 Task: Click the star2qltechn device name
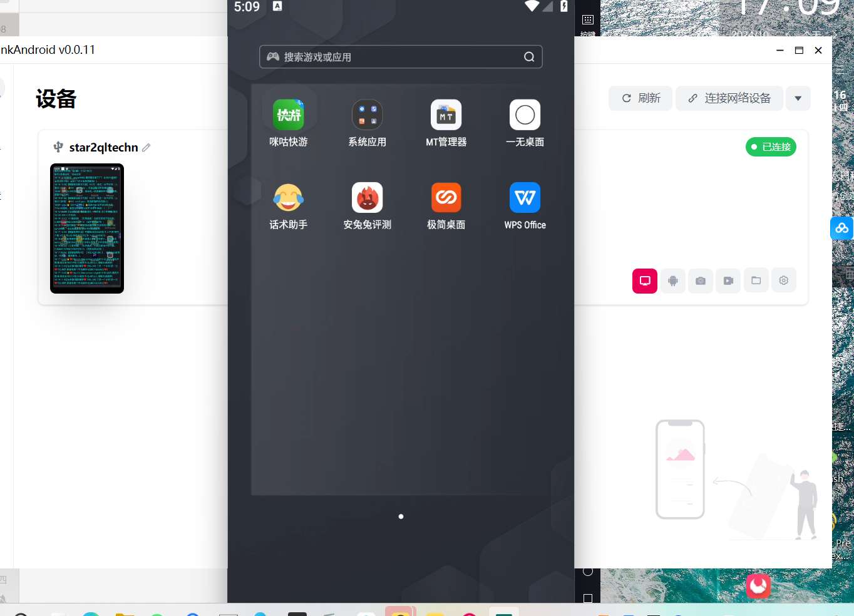click(103, 148)
